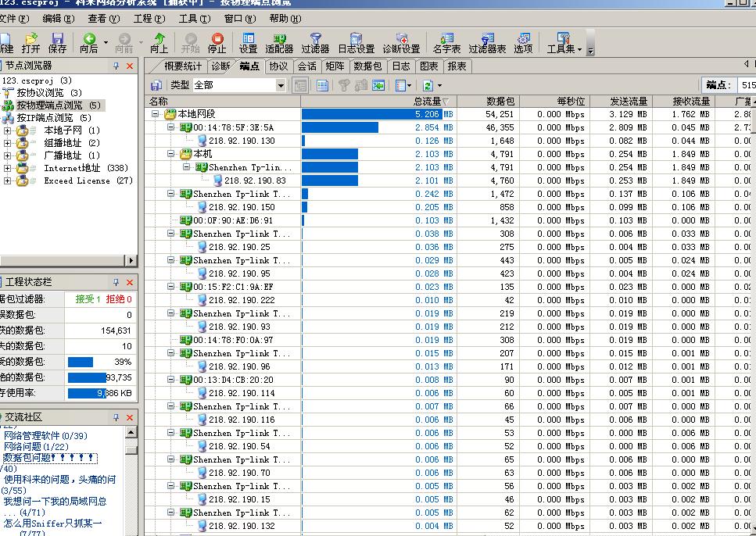The image size is (756, 536).
Task: Open the 网络管理软件 community link
Action: [x=45, y=436]
